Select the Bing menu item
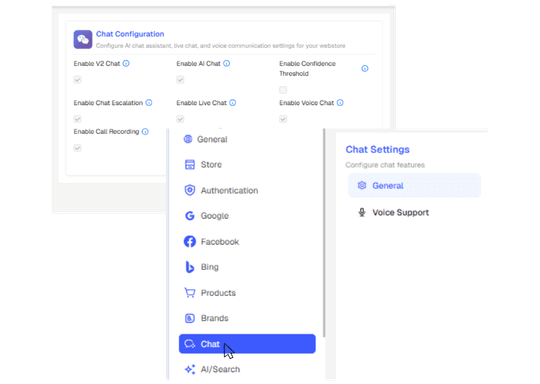Viewport: 540px width, 384px height. (247, 267)
